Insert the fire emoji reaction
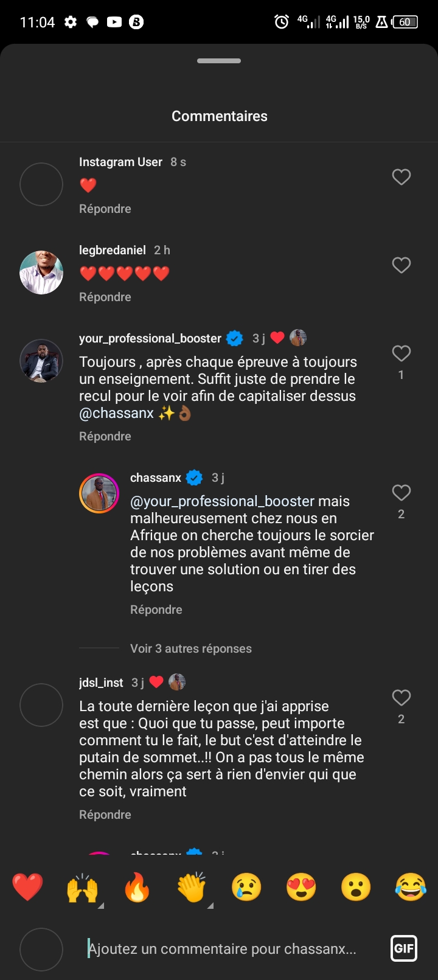This screenshot has width=438, height=980. coord(137,888)
